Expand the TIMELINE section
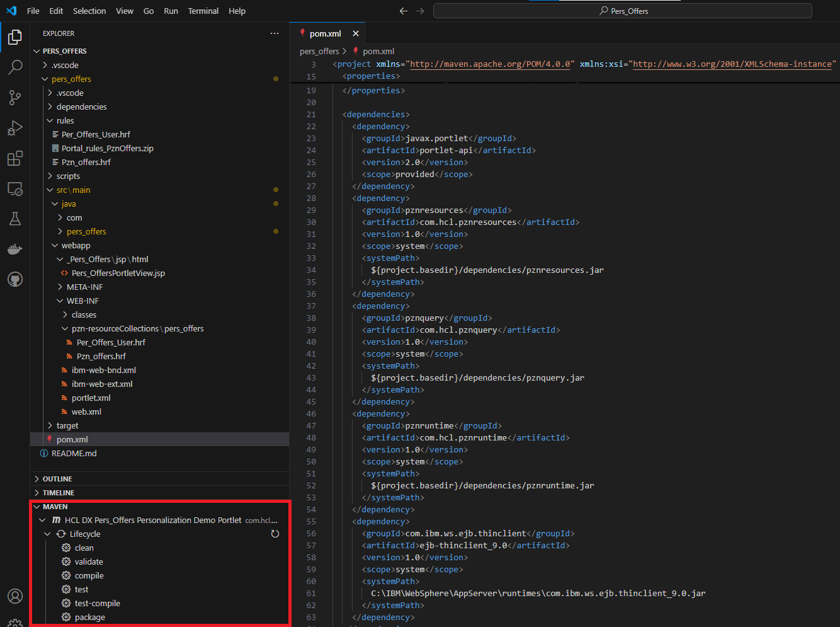Image resolution: width=840 pixels, height=627 pixels. pos(58,493)
